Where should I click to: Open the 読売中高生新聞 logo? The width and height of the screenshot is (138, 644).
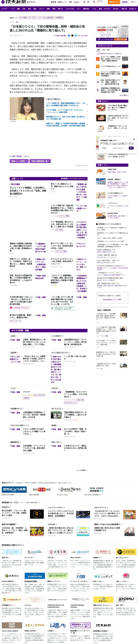point(42,490)
